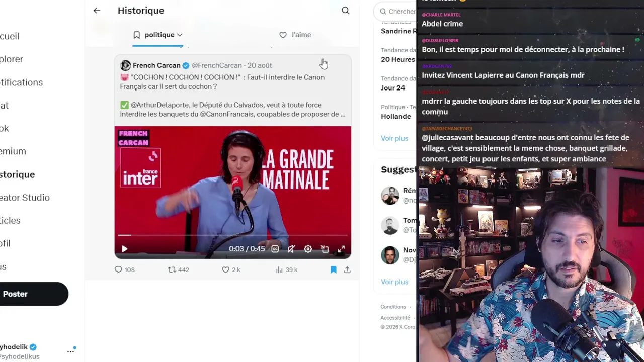This screenshot has height=362, width=644.
Task: Expand the video to fullscreen
Action: (x=341, y=249)
